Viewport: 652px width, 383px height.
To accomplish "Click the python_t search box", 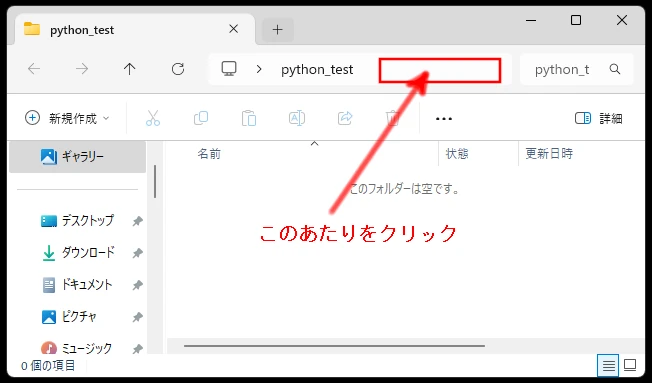I will coord(576,69).
